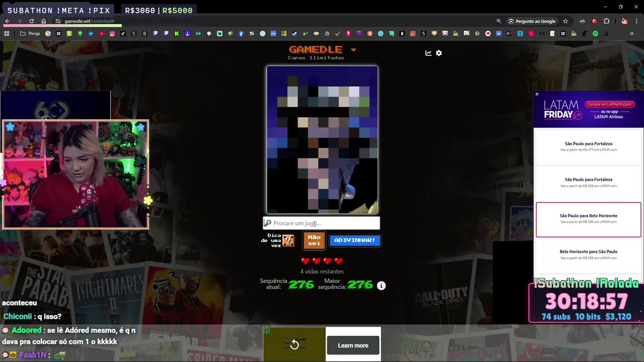The height and width of the screenshot is (362, 644).
Task: Open the Gamedle statistics chart icon
Action: click(x=428, y=53)
